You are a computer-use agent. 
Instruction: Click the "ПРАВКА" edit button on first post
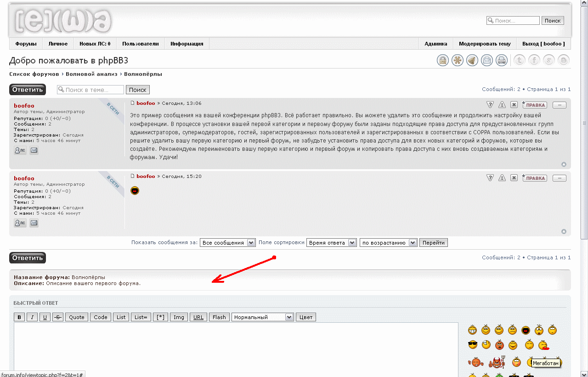tap(535, 105)
